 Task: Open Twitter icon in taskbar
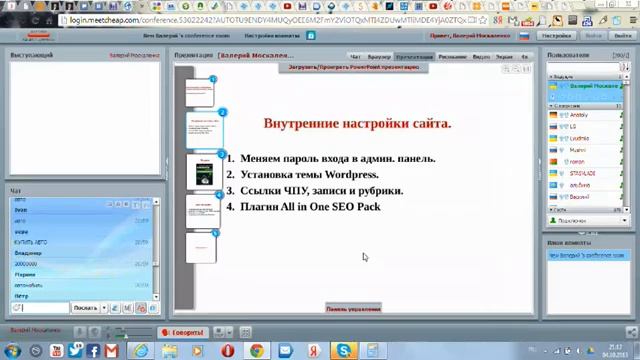click(x=75, y=351)
